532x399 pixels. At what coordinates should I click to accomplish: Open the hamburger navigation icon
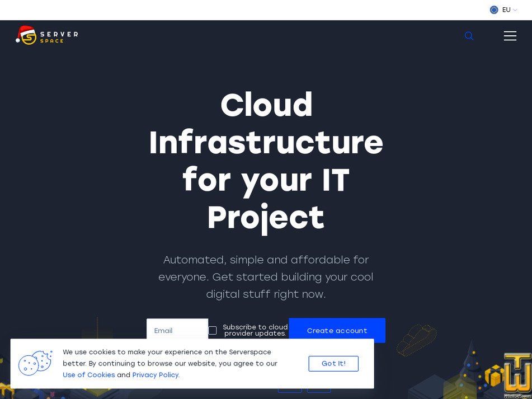click(510, 36)
